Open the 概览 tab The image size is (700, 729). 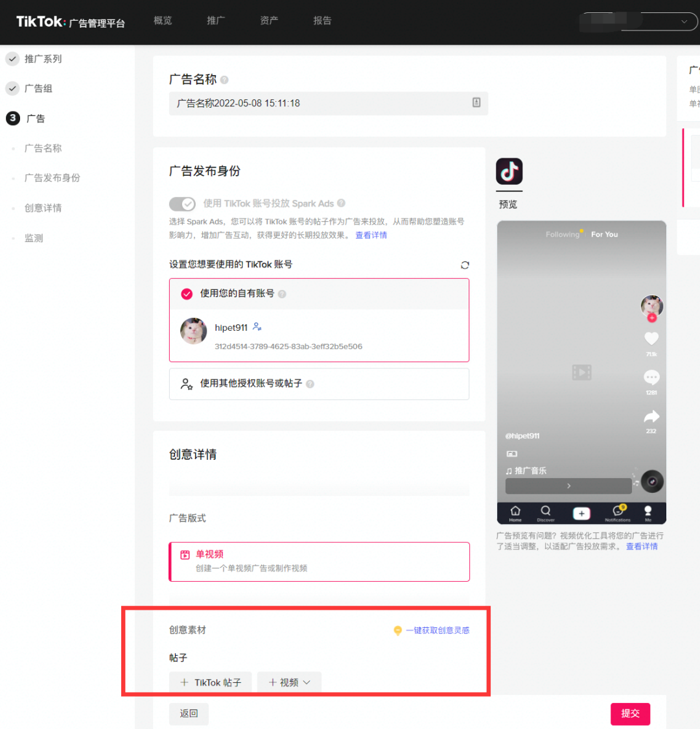click(163, 21)
